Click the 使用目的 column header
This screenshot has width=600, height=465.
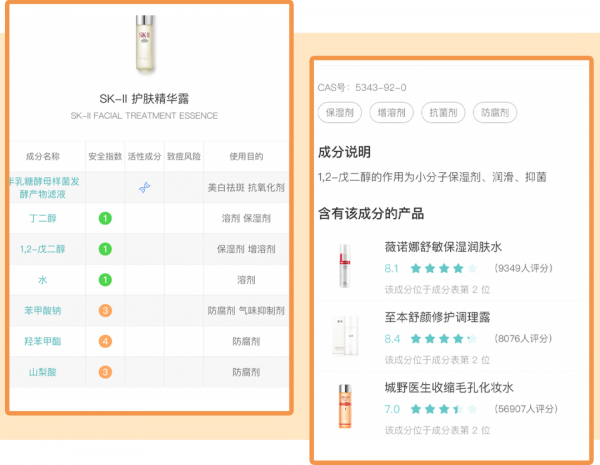(246, 156)
